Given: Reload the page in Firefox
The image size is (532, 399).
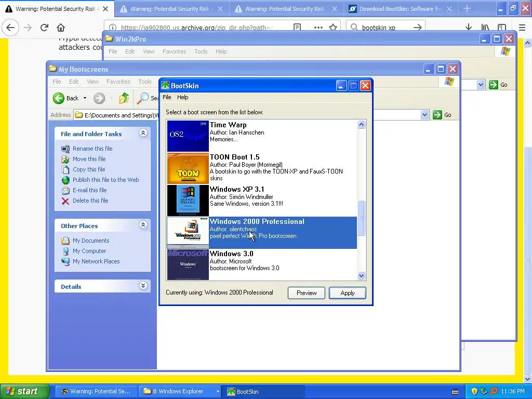Looking at the screenshot, I should [x=44, y=28].
